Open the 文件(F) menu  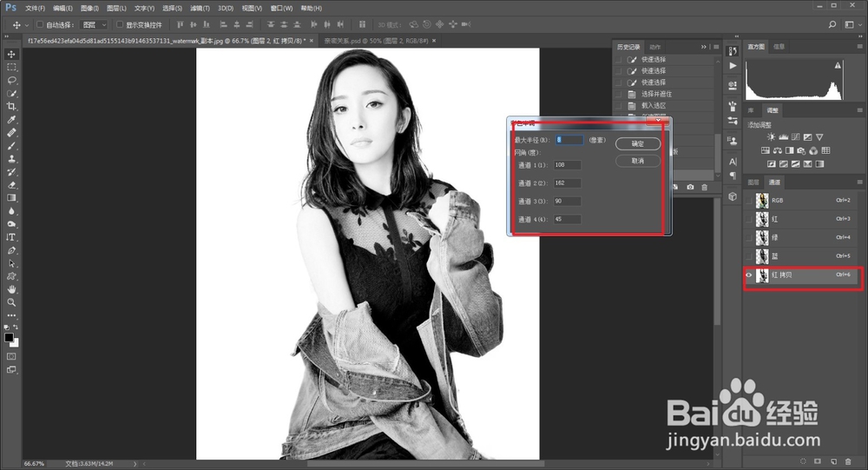tap(35, 9)
